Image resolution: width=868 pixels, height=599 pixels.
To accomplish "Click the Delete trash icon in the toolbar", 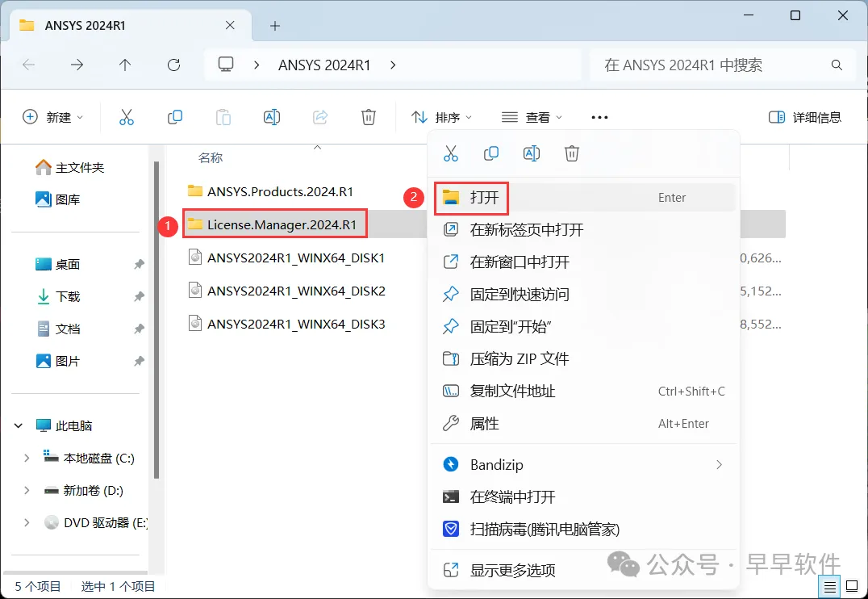I will coord(368,117).
